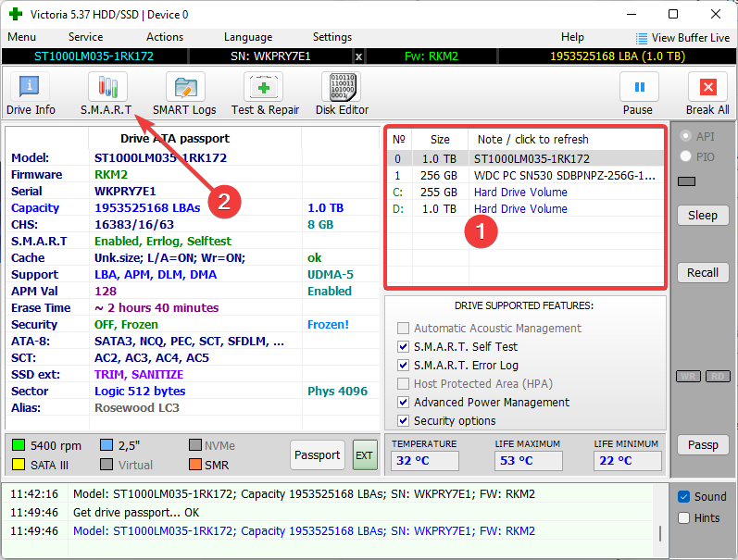This screenshot has height=560, width=738.
Task: Click the x beside the serial number
Action: pyautogui.click(x=358, y=56)
